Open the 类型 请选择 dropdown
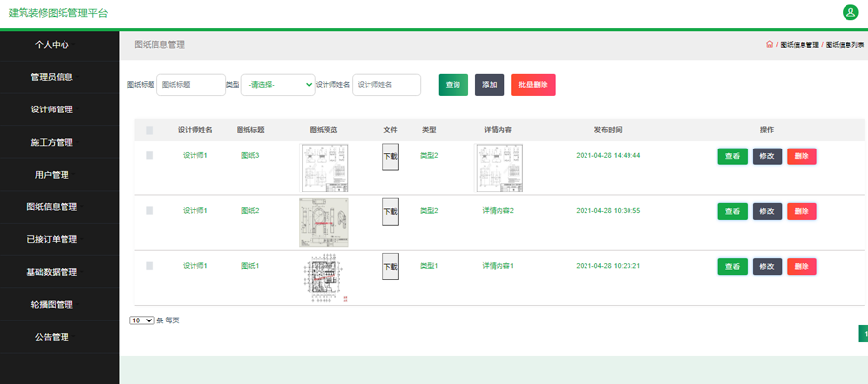 [279, 85]
